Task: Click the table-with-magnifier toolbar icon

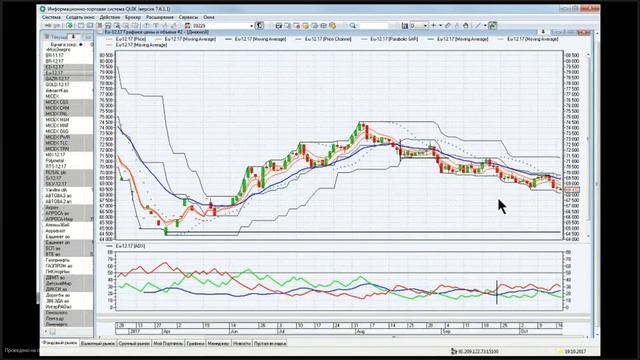Action: tap(117, 25)
